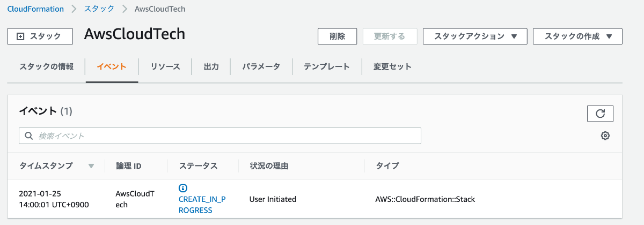Viewport: 644px width, 225px height.
Task: Expand the スタックの作成 dropdown
Action: (x=577, y=36)
